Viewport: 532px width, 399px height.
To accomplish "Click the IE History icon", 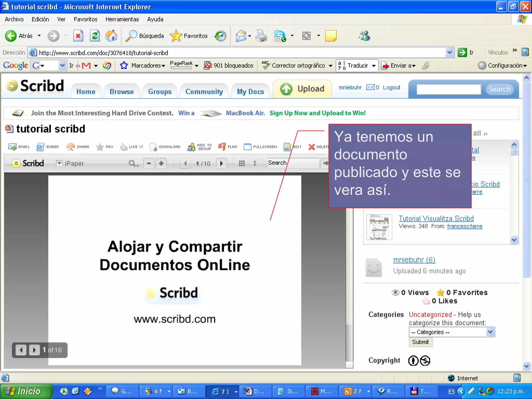I will coord(220,36).
